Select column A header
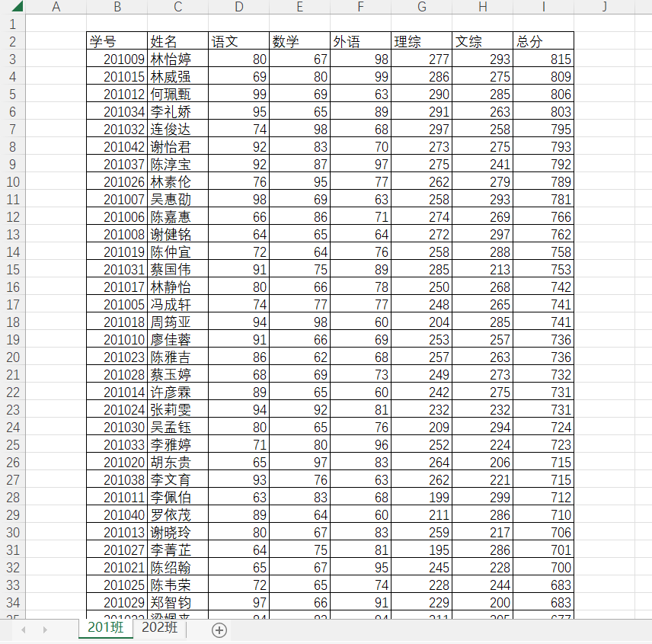 tap(56, 7)
